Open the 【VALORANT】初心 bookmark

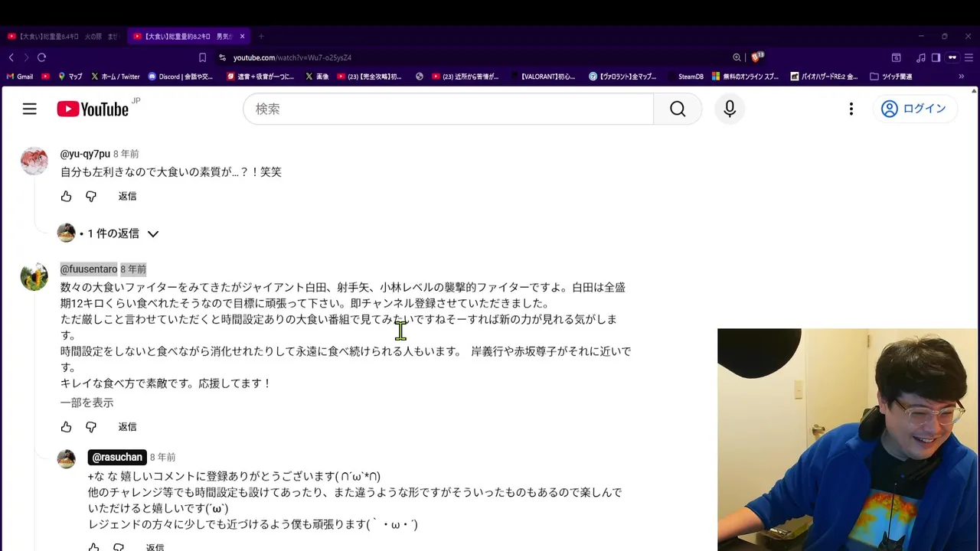(542, 77)
